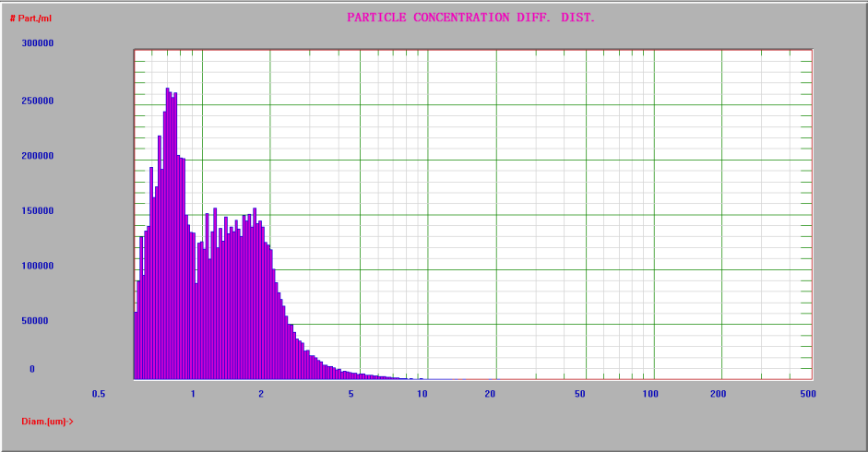This screenshot has height=452, width=868.
Task: Select the 1 µm x-axis tick label
Action: pos(193,394)
